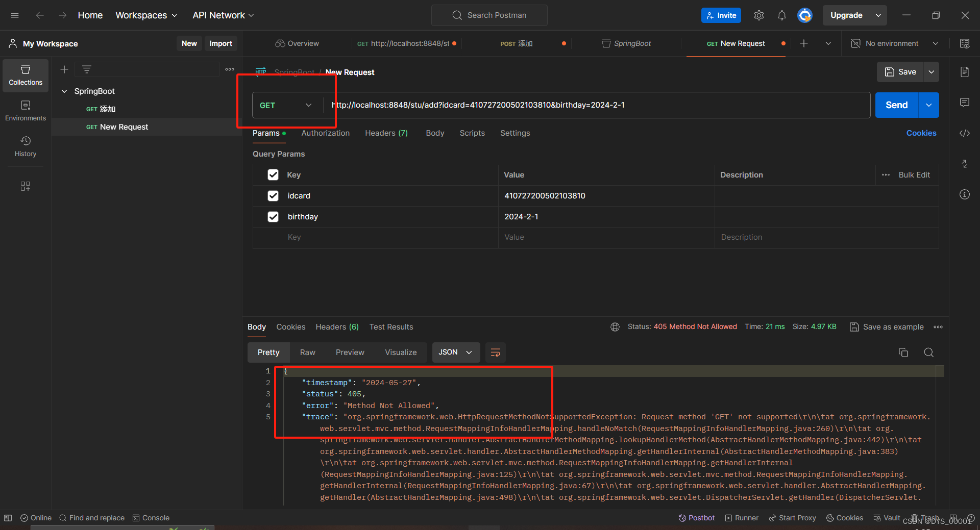Open the collections more options dots

point(230,69)
